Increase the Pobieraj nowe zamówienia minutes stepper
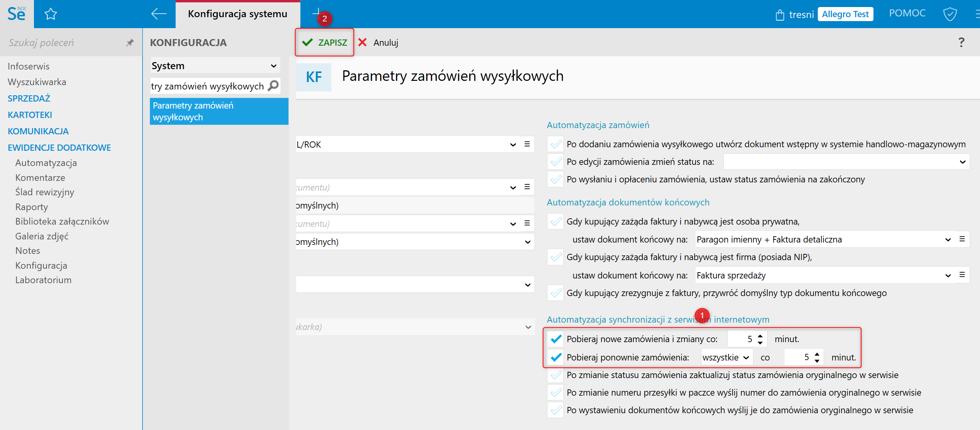 (760, 336)
